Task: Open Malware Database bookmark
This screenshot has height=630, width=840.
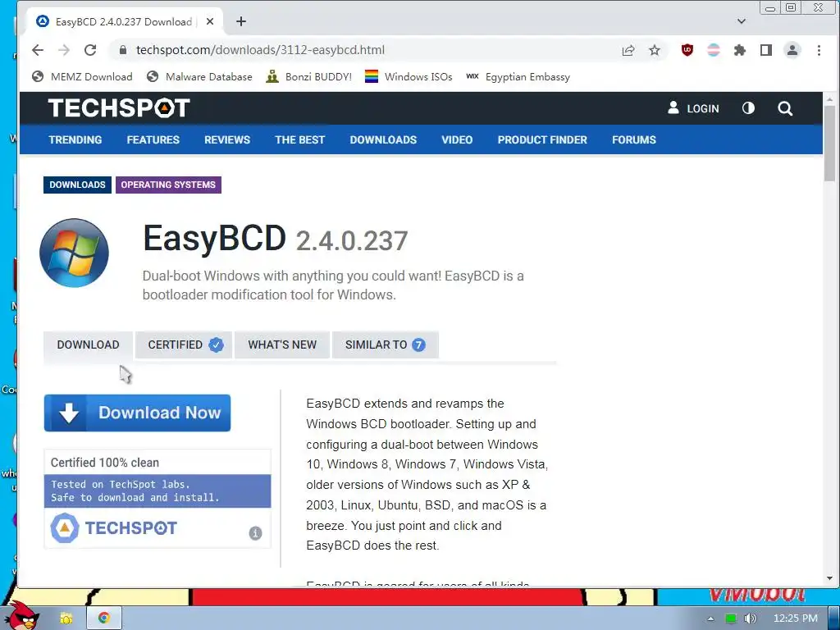Action: click(199, 76)
